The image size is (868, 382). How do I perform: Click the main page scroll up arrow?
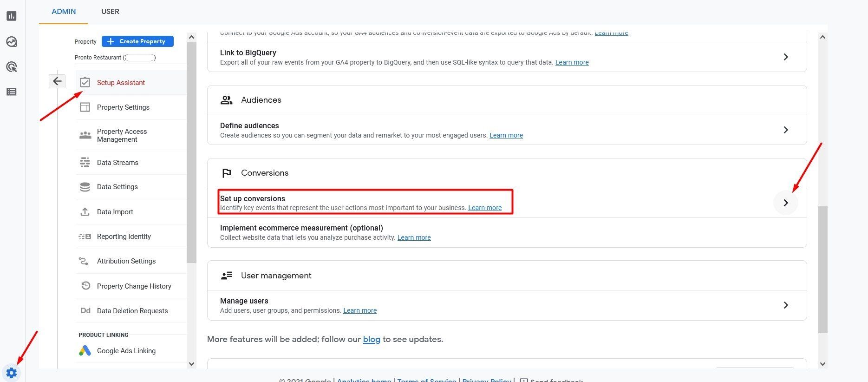click(x=822, y=37)
